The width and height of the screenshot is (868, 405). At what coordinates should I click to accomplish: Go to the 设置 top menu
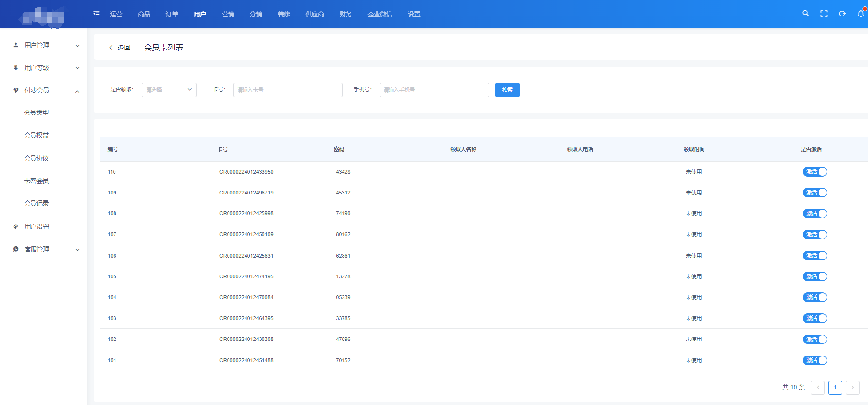tap(414, 14)
